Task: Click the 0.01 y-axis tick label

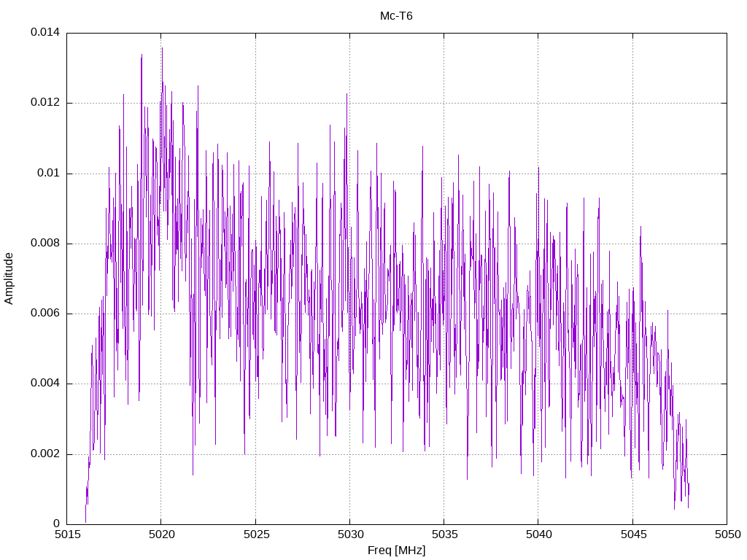Action: (49, 173)
